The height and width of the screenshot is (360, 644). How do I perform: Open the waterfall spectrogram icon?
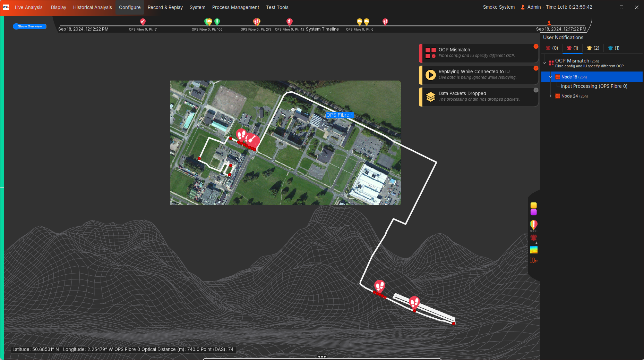(533, 250)
